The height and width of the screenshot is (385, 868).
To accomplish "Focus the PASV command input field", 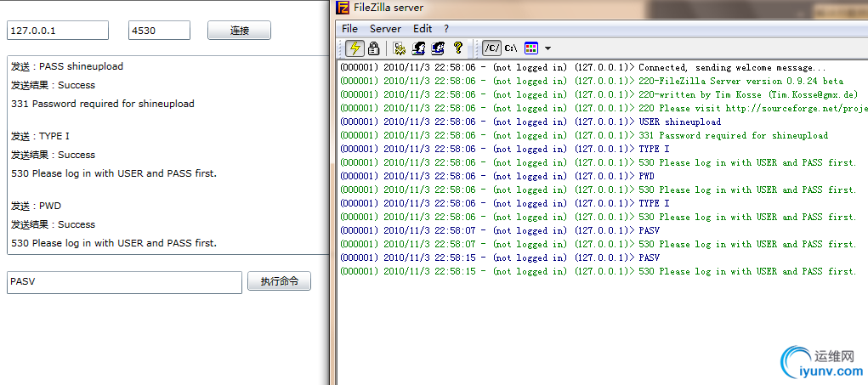I will pos(125,282).
